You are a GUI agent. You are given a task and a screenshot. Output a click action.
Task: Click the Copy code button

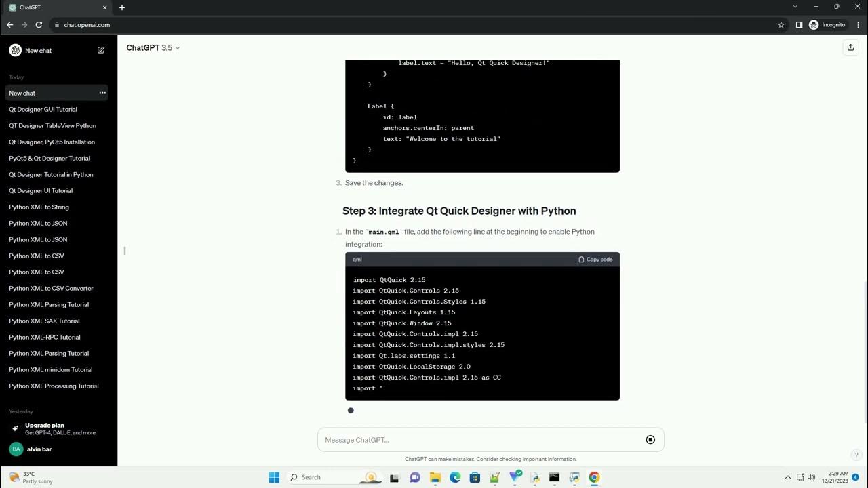point(595,260)
